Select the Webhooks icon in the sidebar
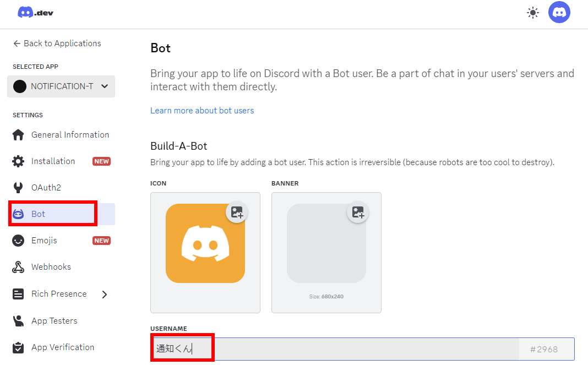 18,266
